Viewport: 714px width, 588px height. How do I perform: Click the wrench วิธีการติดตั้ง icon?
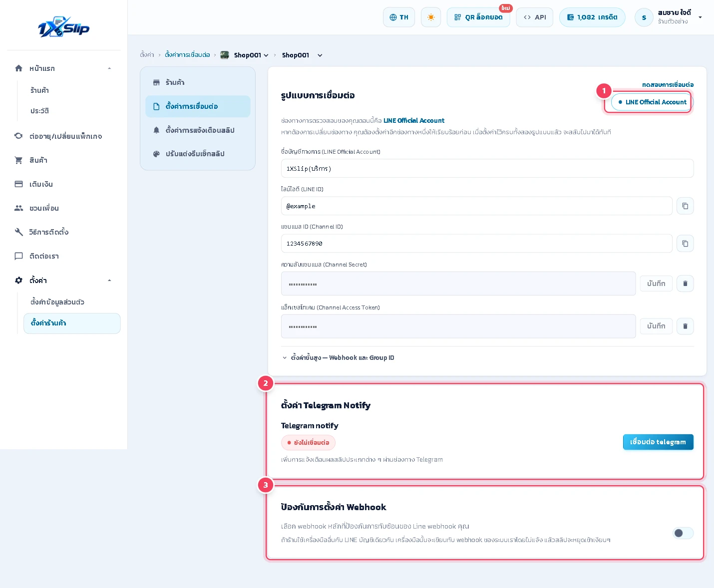click(x=19, y=232)
